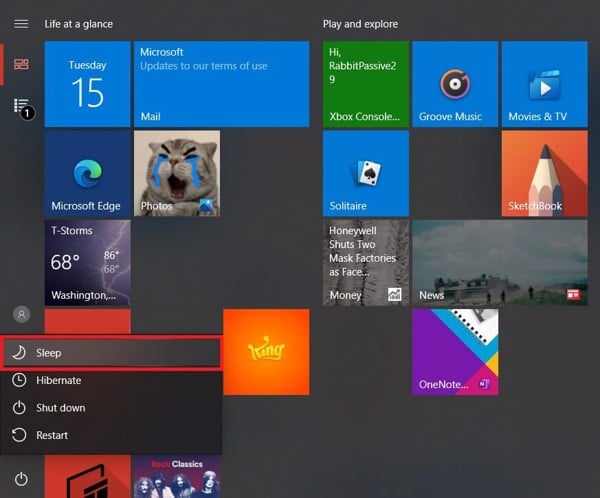Screen dimensions: 600x498
Task: Choose Hibernate in the power menu
Action: pos(111,380)
